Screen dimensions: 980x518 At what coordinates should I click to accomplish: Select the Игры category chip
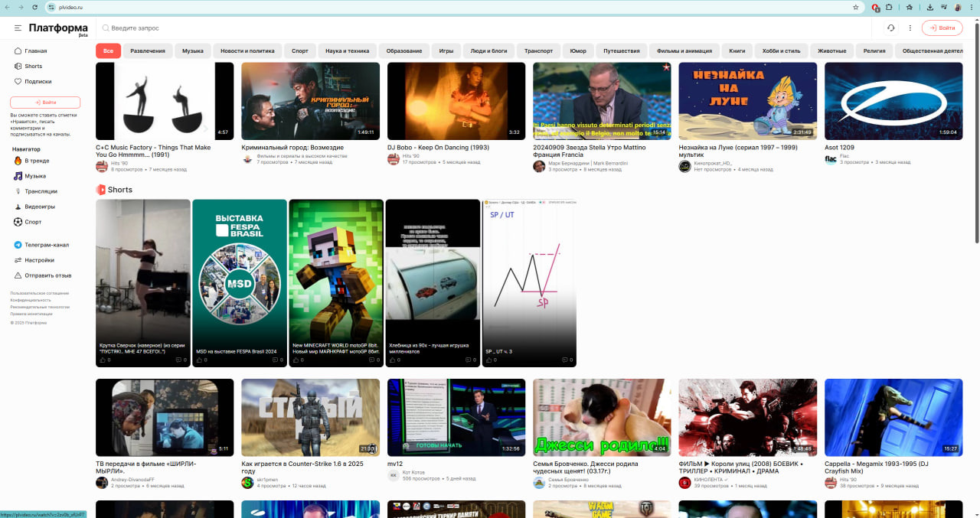[446, 51]
